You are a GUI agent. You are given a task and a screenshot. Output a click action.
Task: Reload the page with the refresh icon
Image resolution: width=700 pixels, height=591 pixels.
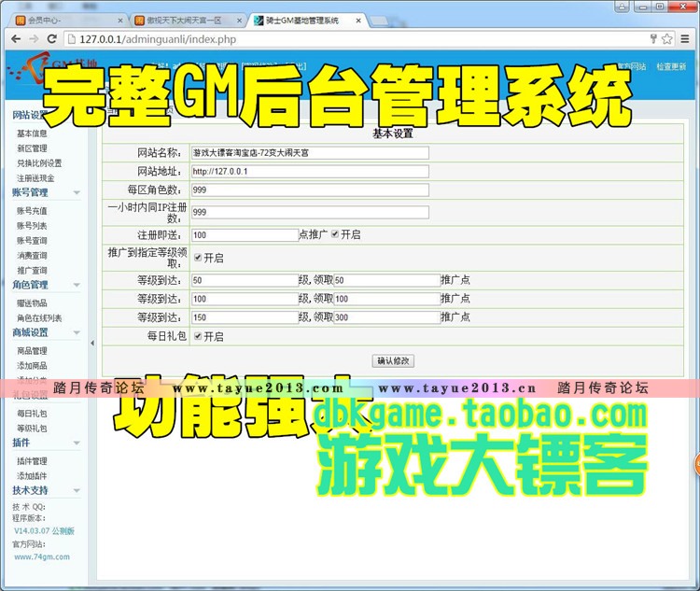tap(51, 39)
